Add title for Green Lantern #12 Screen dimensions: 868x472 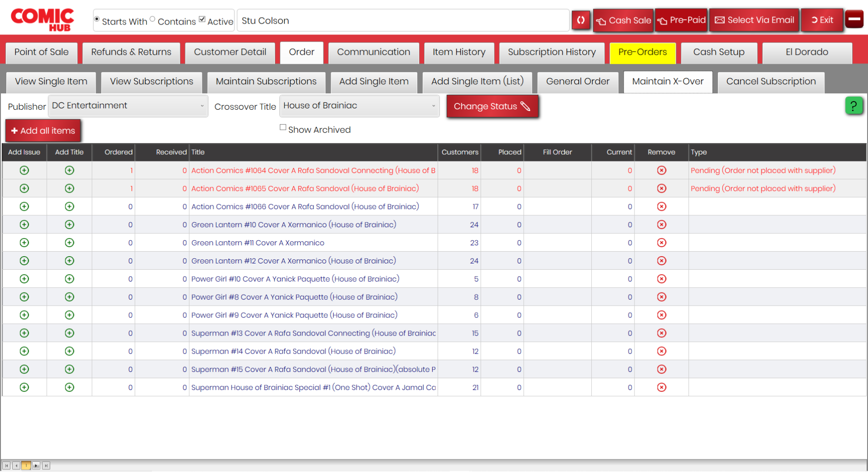click(69, 261)
